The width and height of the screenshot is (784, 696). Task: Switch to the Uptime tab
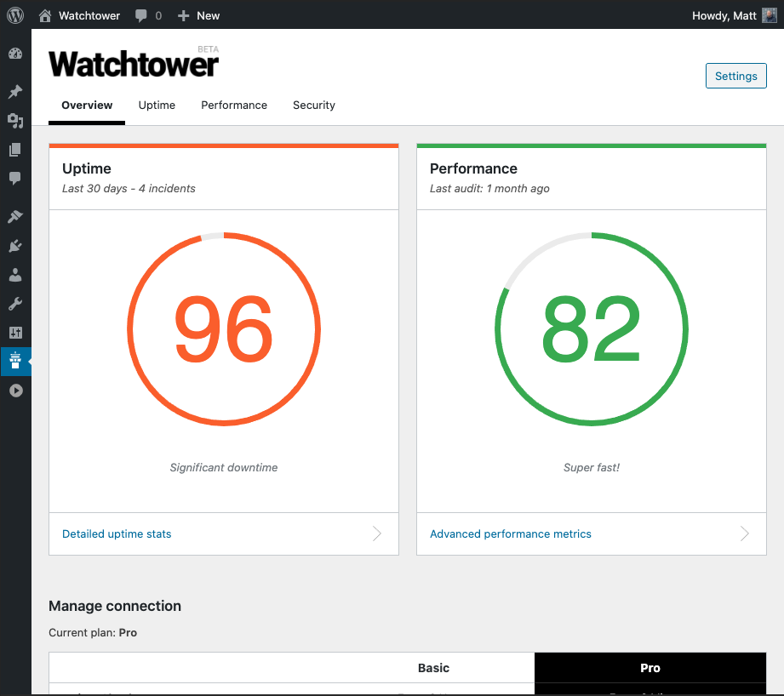(x=157, y=105)
